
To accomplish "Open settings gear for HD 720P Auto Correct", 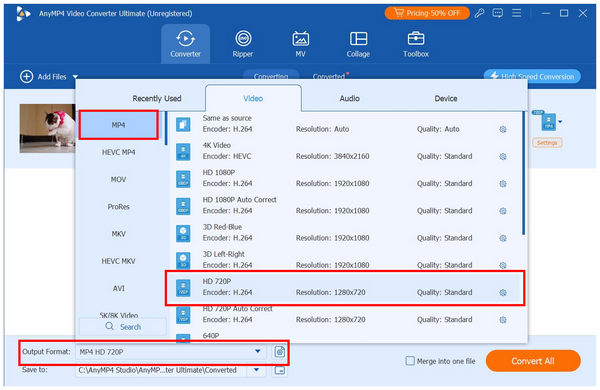I will tap(503, 320).
